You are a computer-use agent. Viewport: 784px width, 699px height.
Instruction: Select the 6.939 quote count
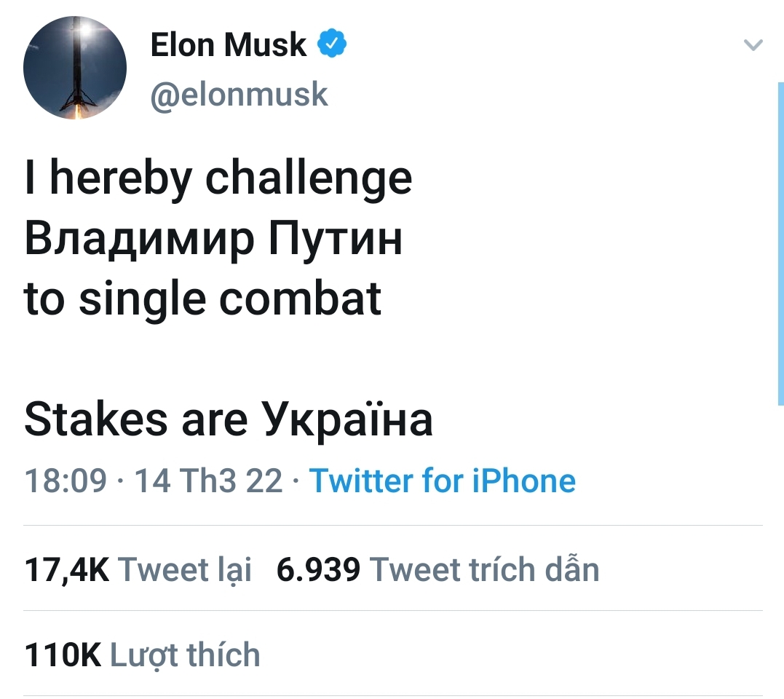pos(317,570)
